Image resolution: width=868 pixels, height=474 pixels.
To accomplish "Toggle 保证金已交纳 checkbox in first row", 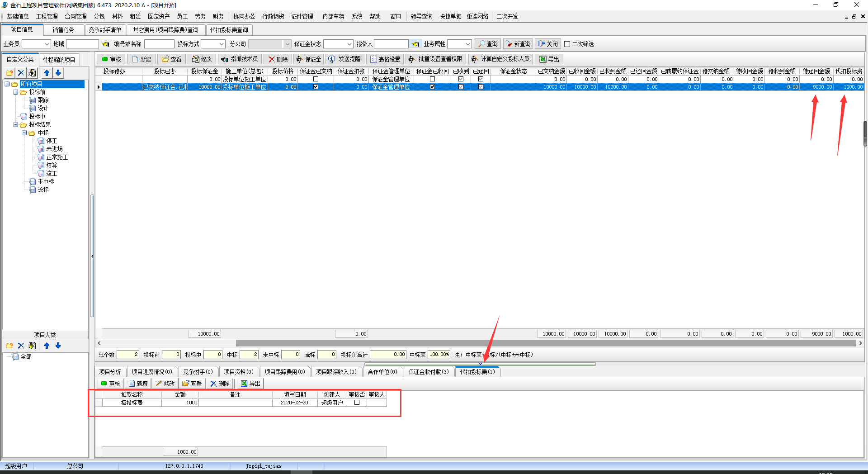I will (x=316, y=79).
